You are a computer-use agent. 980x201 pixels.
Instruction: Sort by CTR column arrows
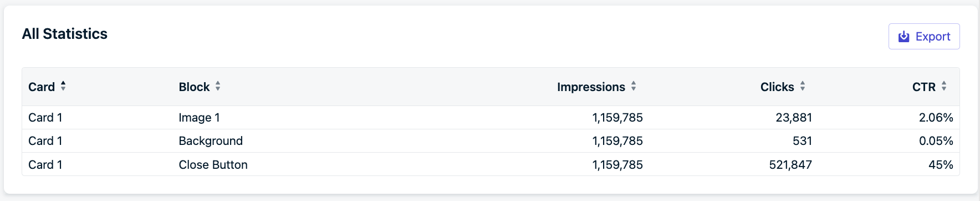[944, 86]
